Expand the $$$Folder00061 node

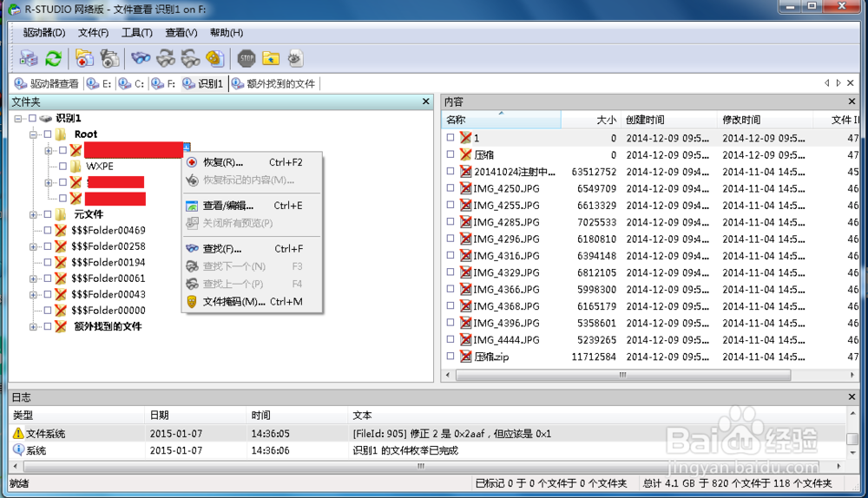click(x=33, y=278)
